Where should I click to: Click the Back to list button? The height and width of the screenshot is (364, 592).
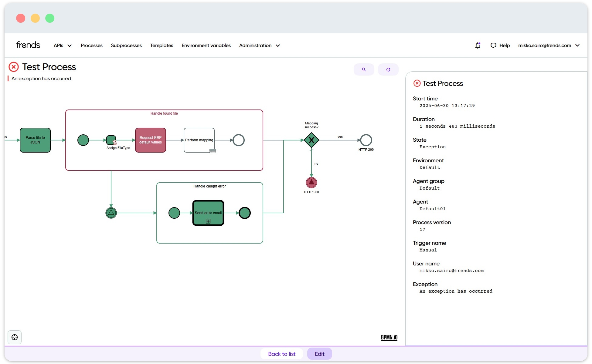pyautogui.click(x=281, y=354)
